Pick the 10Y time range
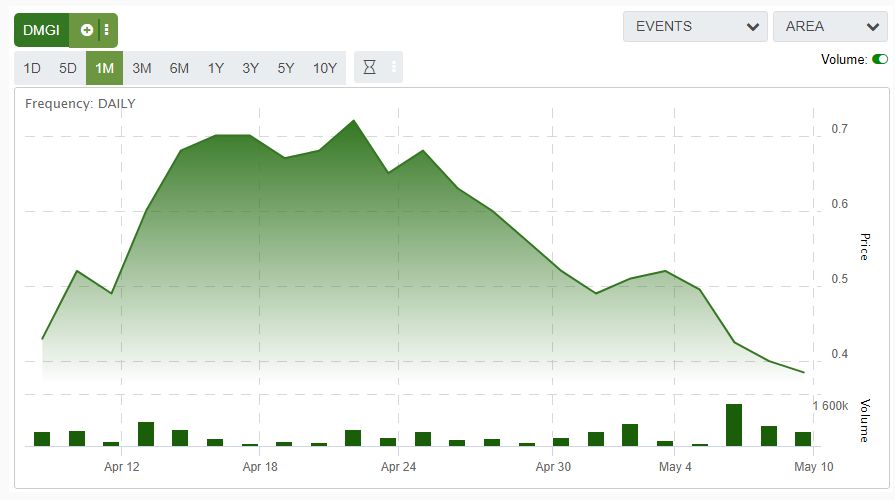895x500 pixels. pyautogui.click(x=325, y=68)
